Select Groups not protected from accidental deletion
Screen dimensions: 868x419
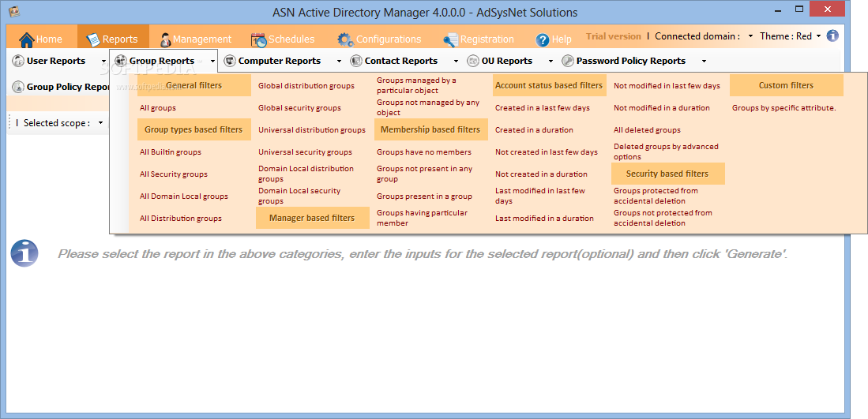point(663,218)
